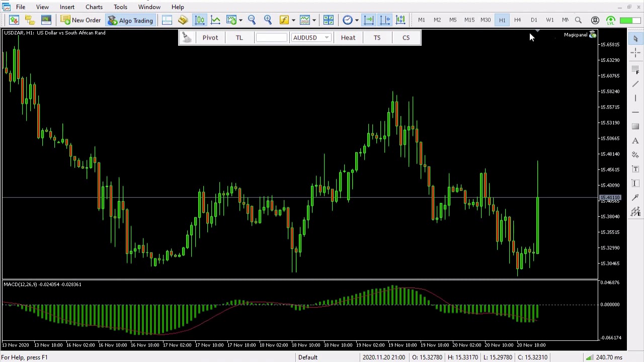This screenshot has width=644, height=362.
Task: Click the chart scale fix icon
Action: 400,20
